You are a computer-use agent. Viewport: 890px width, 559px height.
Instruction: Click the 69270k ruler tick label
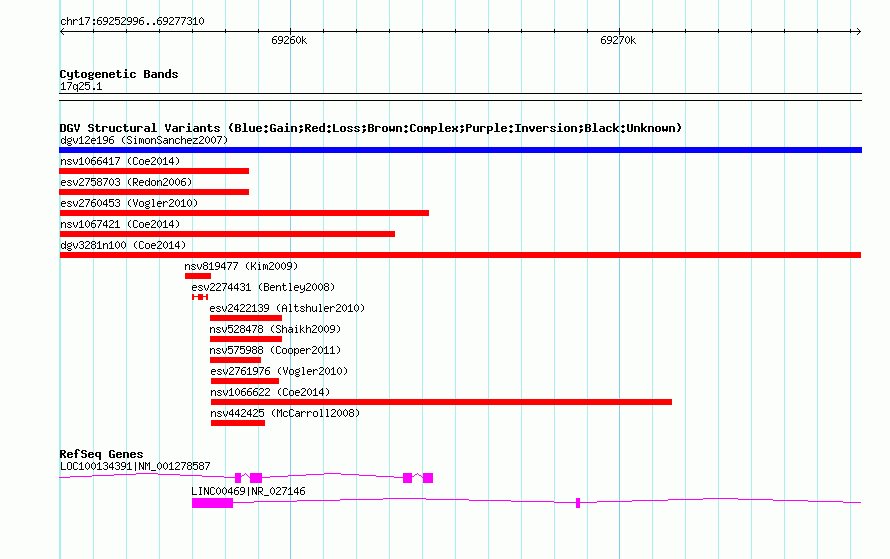[x=618, y=40]
